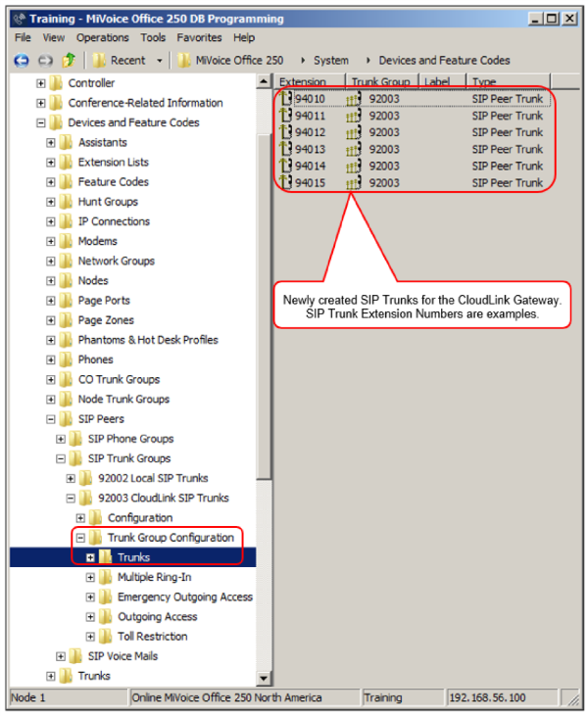Click the Hunt Groups folder icon
The width and height of the screenshot is (588, 716).
[x=66, y=202]
